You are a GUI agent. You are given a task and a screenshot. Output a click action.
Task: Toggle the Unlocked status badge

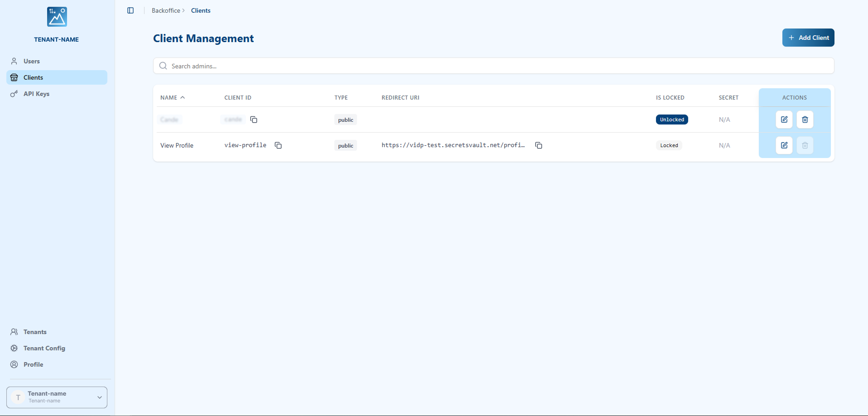pyautogui.click(x=672, y=120)
